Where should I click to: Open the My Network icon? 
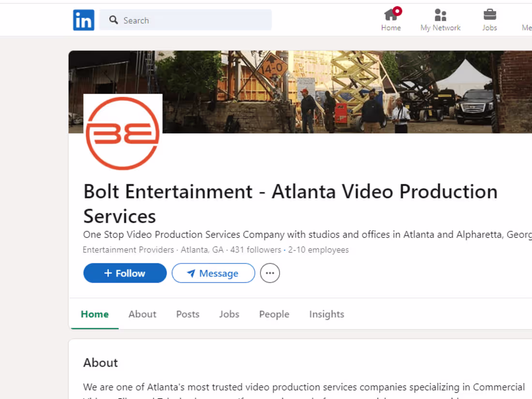[x=440, y=15]
